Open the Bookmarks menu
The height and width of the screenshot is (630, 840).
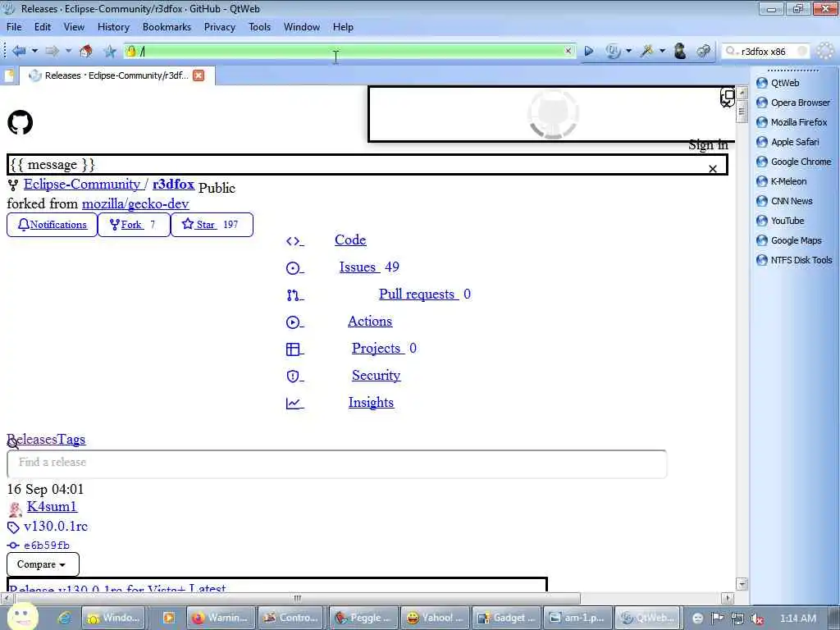[167, 27]
